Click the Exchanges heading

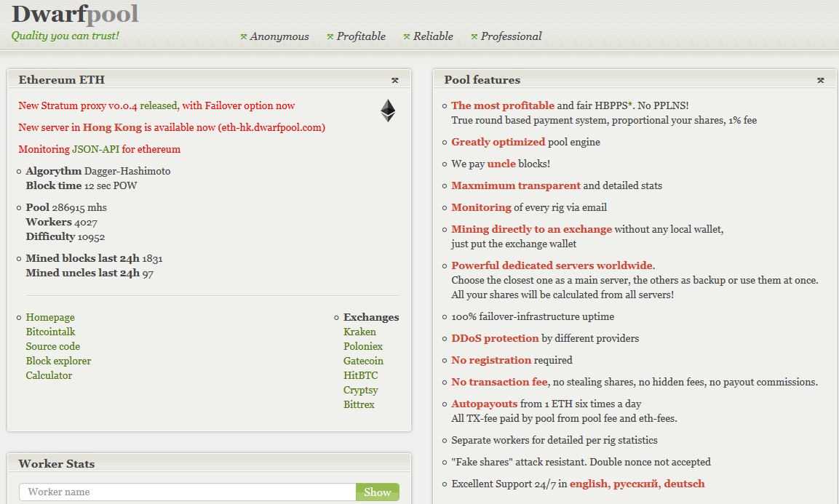[x=371, y=317]
